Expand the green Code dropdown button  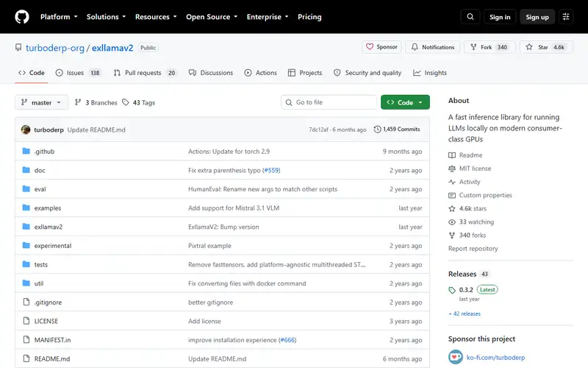click(405, 102)
